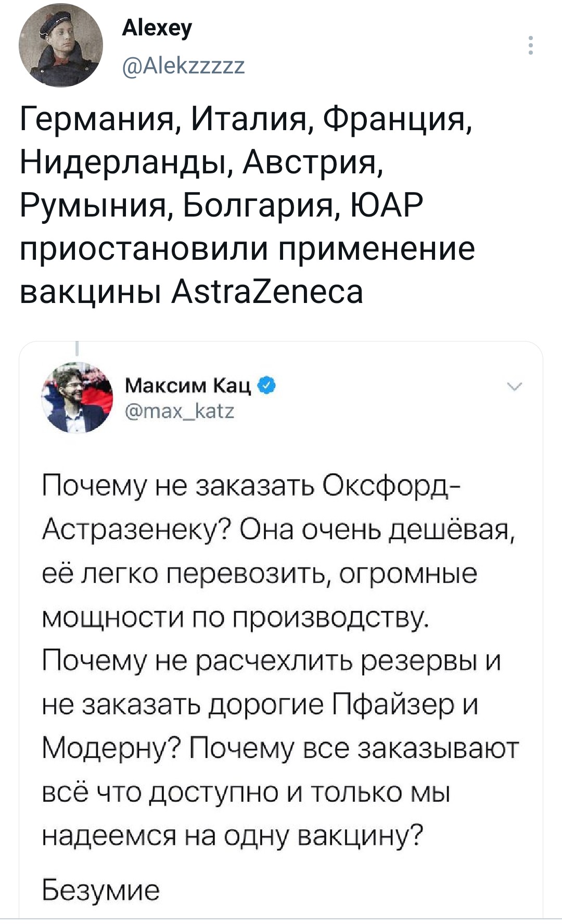
Task: Click 'приостановили применение' in the tweet
Action: [247, 249]
